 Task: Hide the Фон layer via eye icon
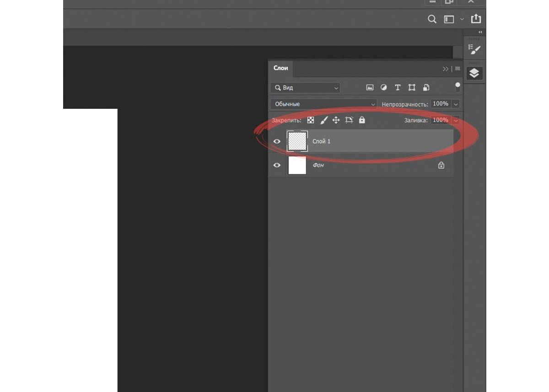(x=277, y=165)
